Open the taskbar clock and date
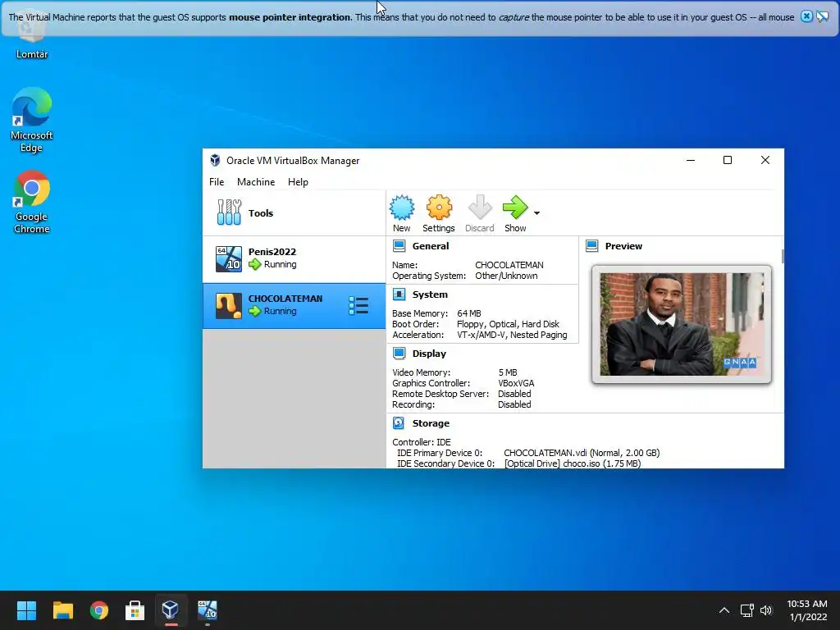 click(807, 610)
